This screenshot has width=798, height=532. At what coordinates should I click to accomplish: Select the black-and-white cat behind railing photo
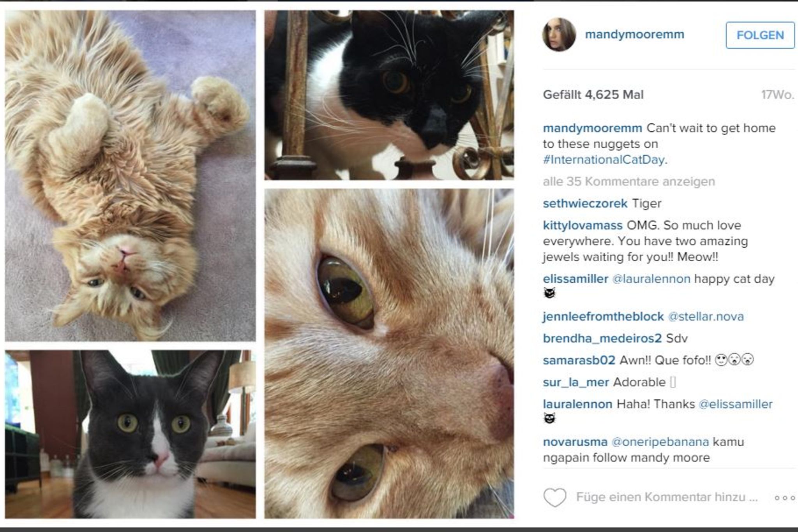click(389, 95)
